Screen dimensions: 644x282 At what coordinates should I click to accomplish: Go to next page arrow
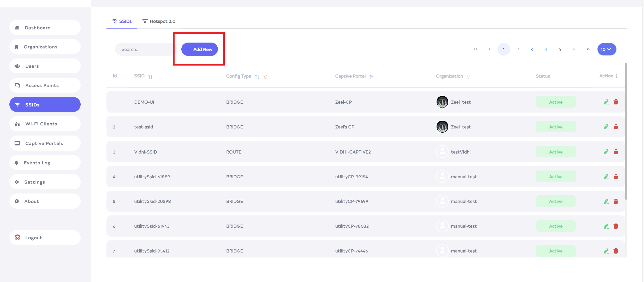[x=574, y=49]
